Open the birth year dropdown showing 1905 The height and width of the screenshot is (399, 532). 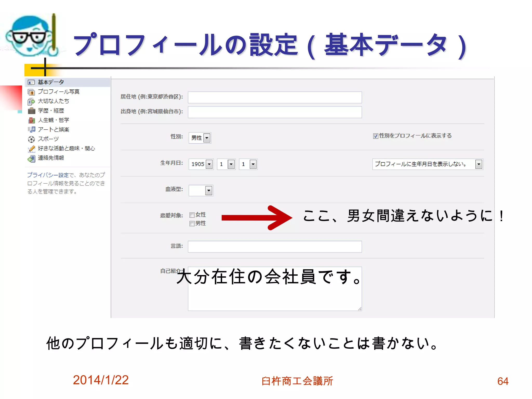coord(201,164)
